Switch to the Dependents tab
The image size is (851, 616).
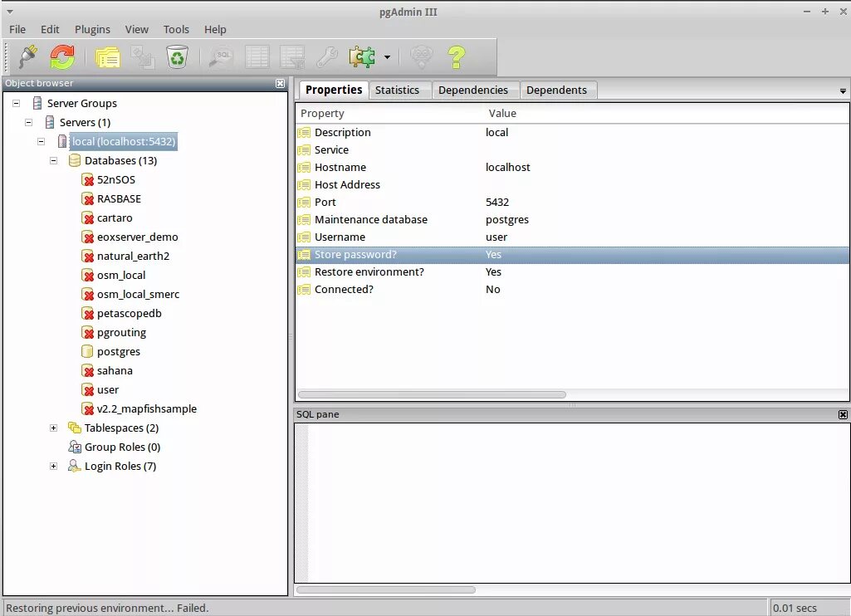(557, 90)
